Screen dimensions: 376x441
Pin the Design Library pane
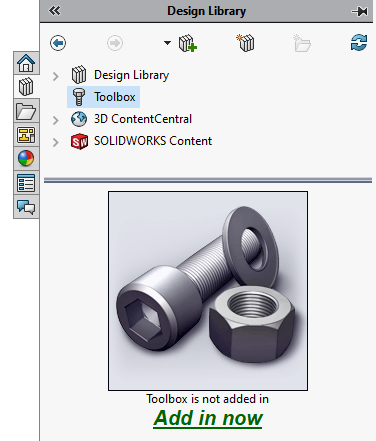click(x=359, y=11)
